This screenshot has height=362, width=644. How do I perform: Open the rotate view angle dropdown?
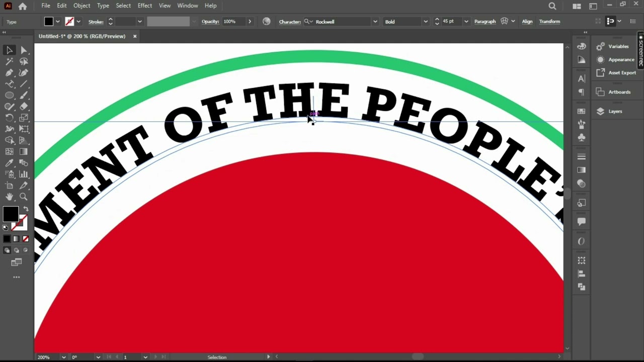(99, 357)
